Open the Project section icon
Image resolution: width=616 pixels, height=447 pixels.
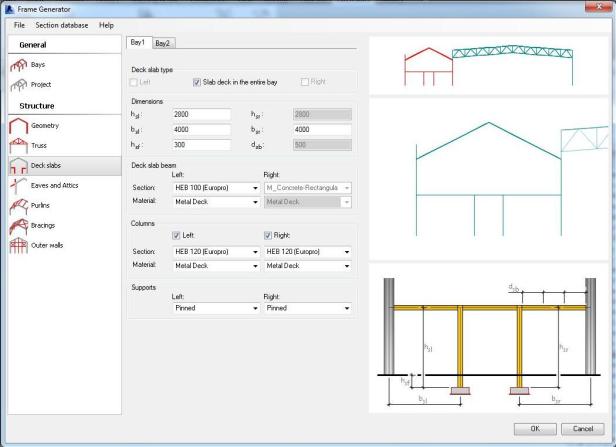pyautogui.click(x=19, y=85)
